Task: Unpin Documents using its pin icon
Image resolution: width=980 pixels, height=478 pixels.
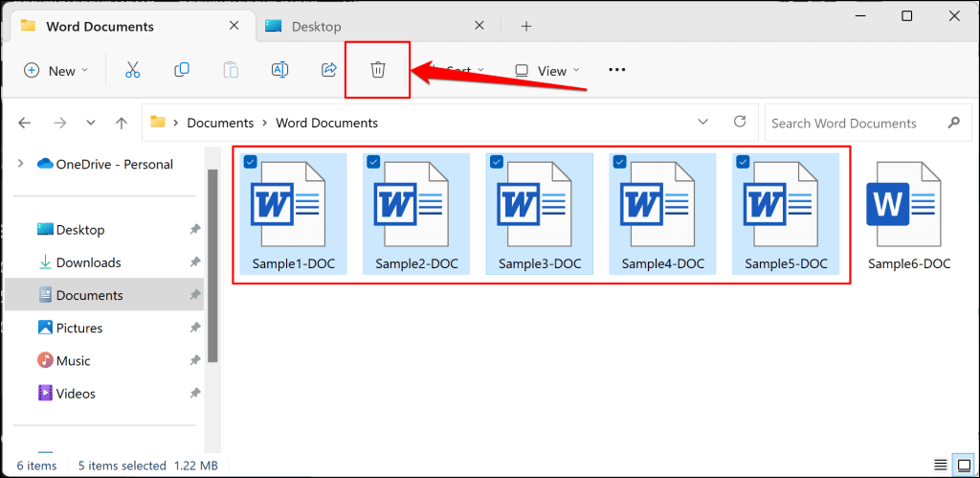Action: 194,295
